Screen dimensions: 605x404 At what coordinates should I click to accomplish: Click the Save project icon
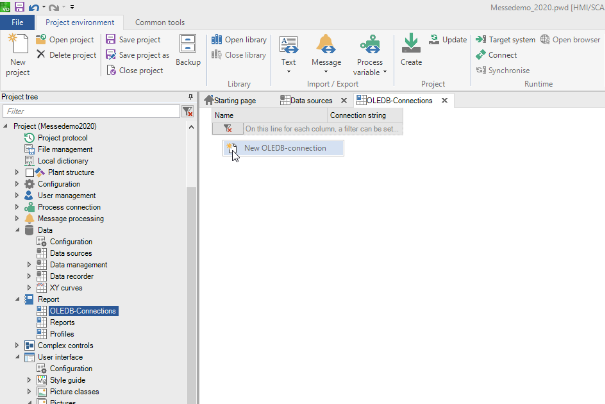coord(111,40)
